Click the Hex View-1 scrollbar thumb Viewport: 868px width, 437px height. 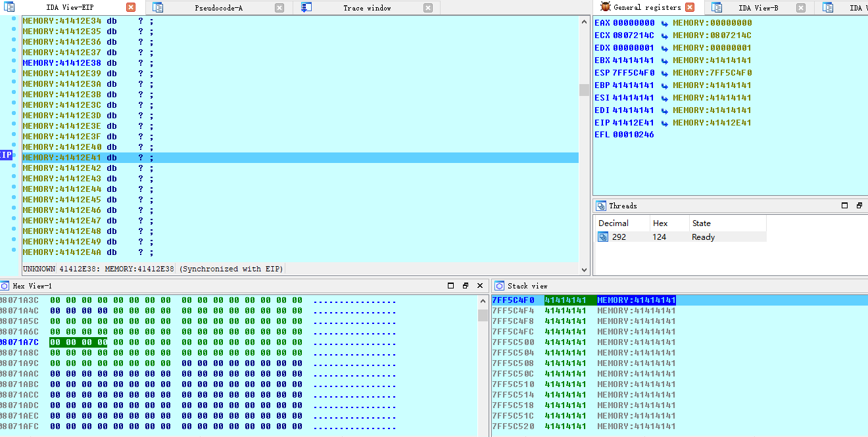(483, 315)
